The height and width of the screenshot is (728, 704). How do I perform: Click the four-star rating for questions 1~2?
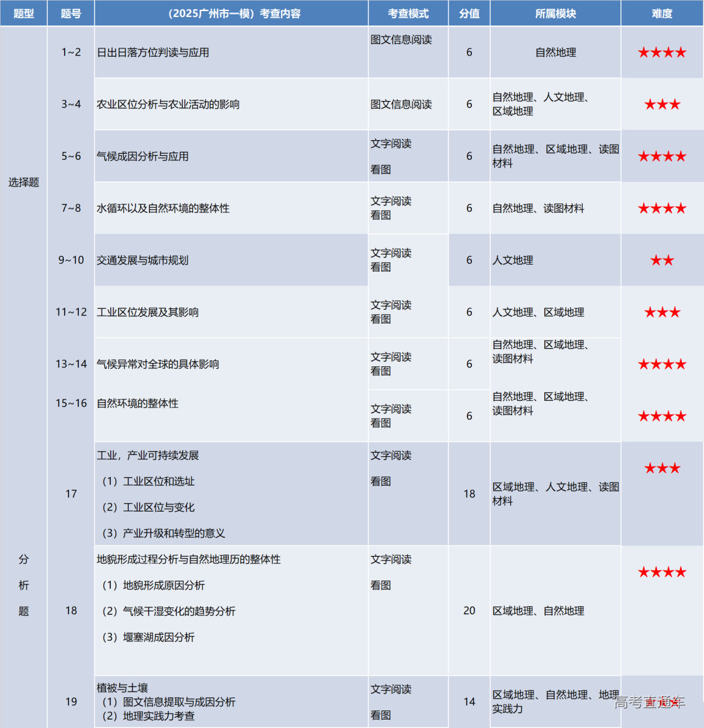(662, 53)
